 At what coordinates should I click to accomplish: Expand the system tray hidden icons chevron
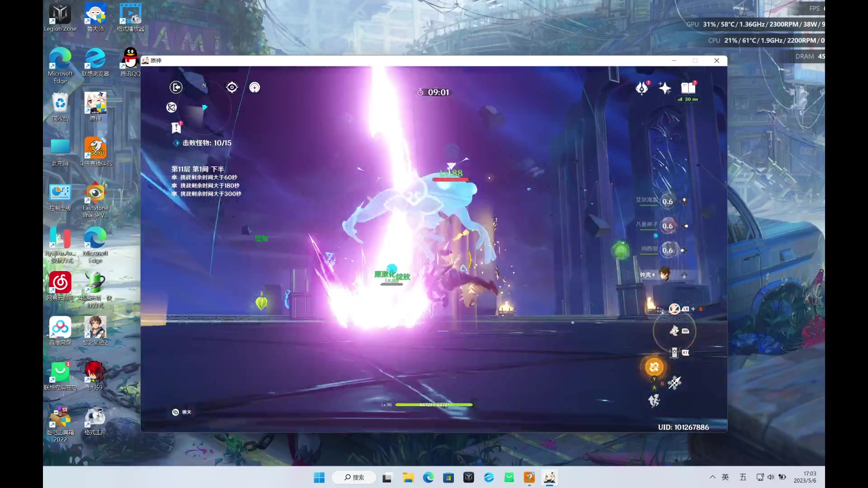tap(712, 477)
